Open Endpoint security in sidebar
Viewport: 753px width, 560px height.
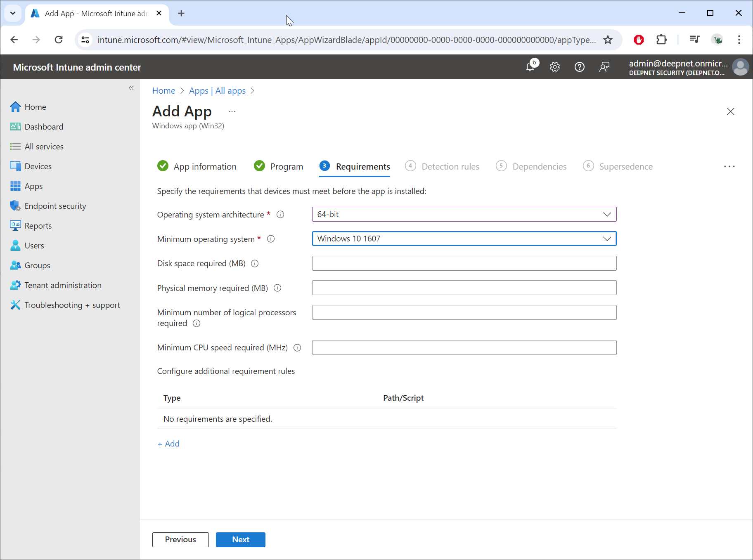(55, 206)
